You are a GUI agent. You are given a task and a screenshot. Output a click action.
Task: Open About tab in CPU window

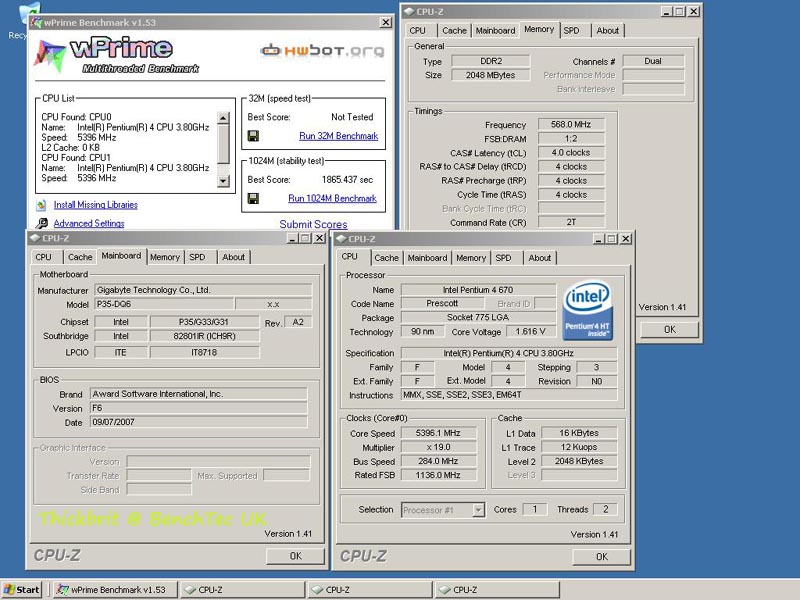click(x=539, y=258)
